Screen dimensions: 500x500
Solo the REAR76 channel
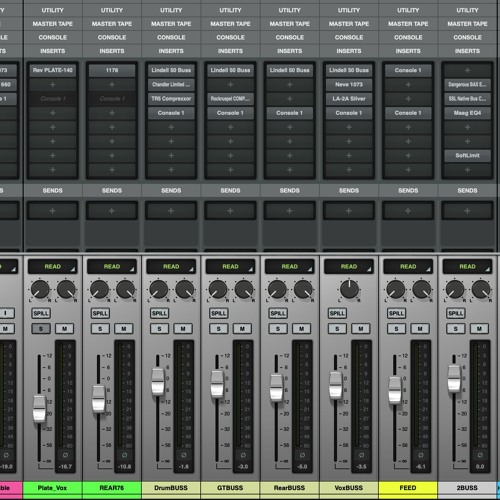100,329
